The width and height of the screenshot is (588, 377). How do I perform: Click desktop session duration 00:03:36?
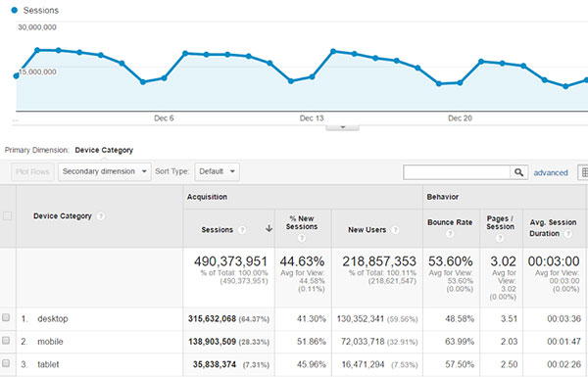(564, 319)
